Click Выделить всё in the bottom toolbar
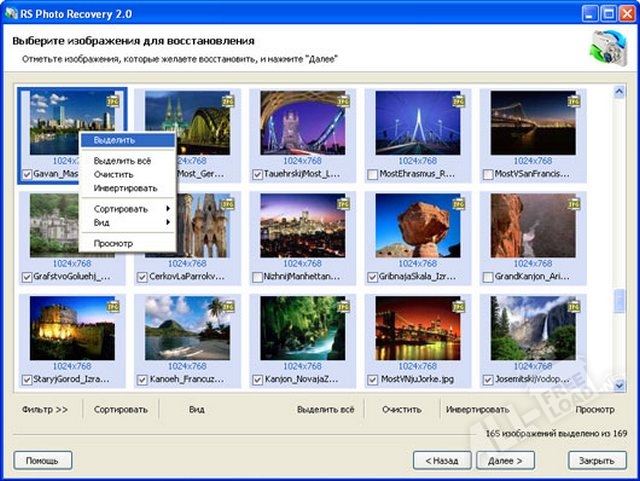Screen dimensions: 640x481 [x=324, y=409]
